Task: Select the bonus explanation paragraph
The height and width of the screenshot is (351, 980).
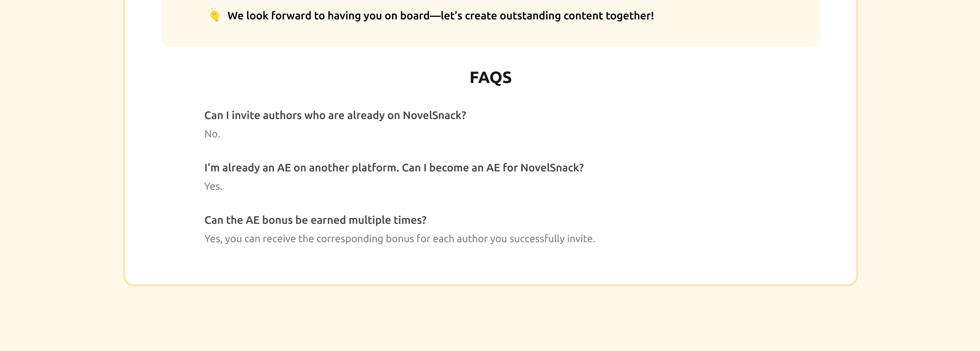Action: [x=399, y=238]
